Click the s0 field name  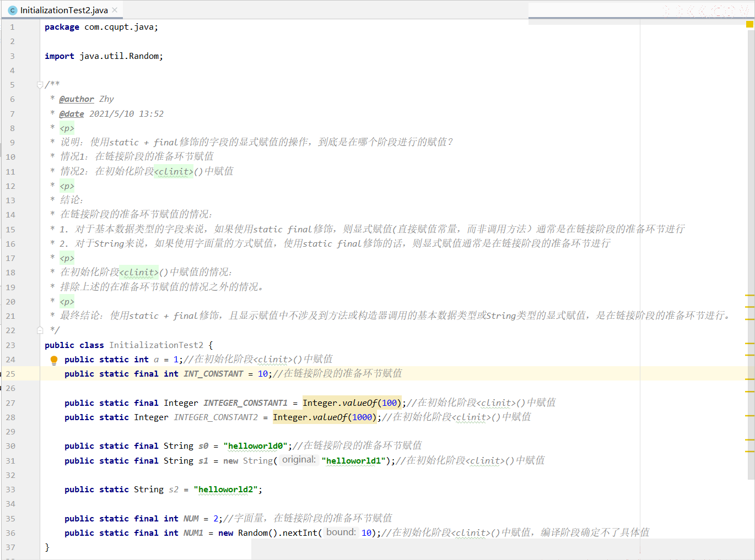click(x=203, y=446)
